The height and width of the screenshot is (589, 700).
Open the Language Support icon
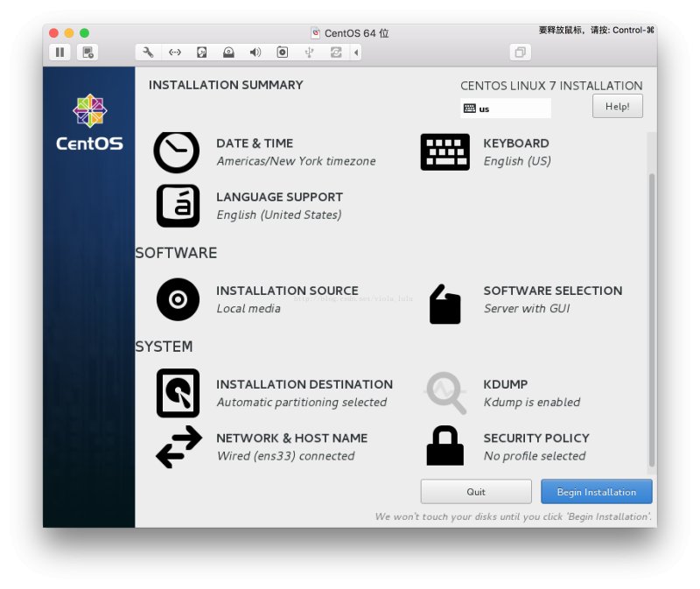[x=178, y=206]
